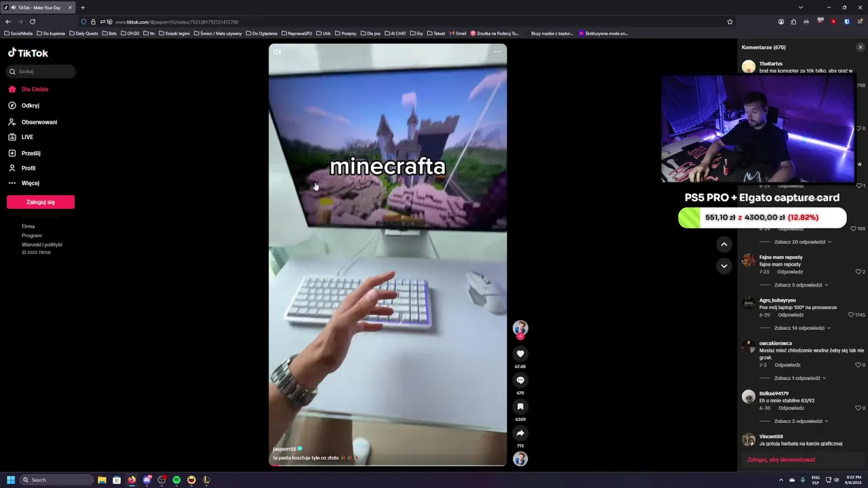Open TheBartvs commenter profile
The image size is (868, 488).
771,64
